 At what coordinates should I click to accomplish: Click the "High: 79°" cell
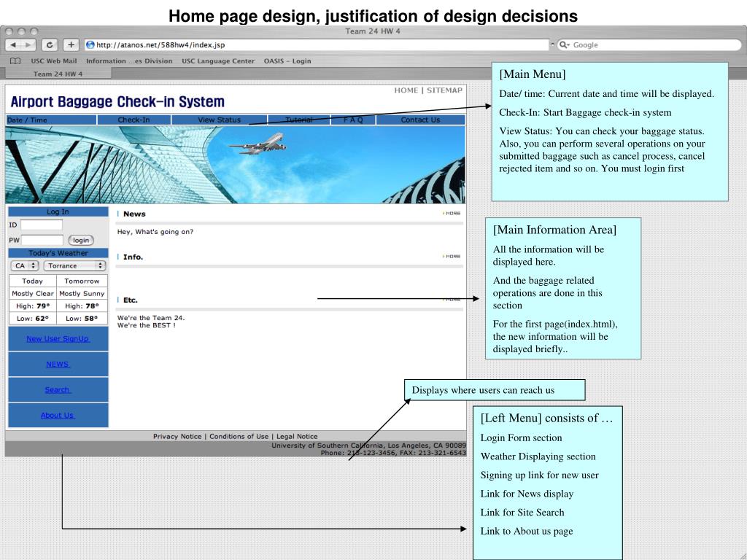[x=32, y=306]
